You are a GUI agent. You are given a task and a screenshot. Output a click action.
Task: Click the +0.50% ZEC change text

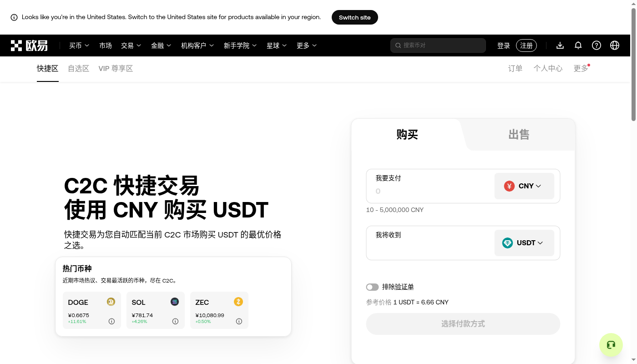click(x=203, y=322)
